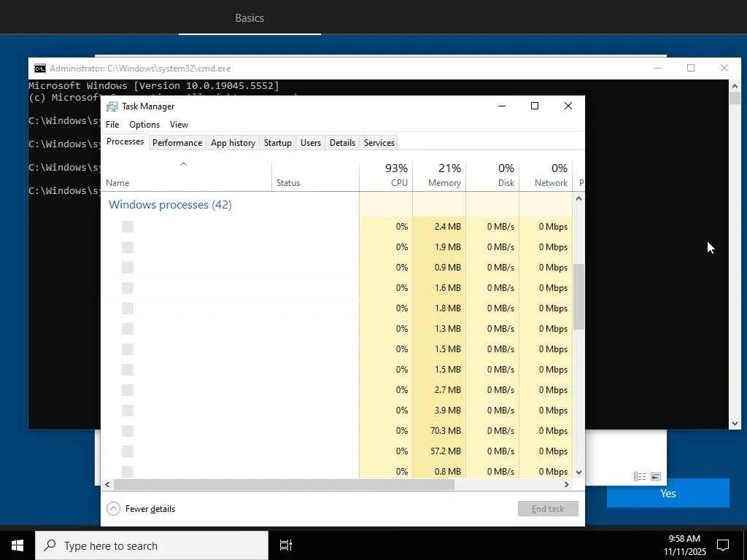Open the notifications Action Center icon
The image size is (747, 560).
coord(723,545)
